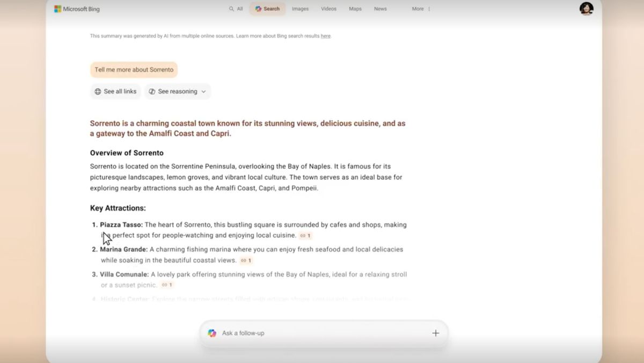Image resolution: width=644 pixels, height=363 pixels.
Task: Select the Copilot Search tab
Action: click(x=267, y=9)
